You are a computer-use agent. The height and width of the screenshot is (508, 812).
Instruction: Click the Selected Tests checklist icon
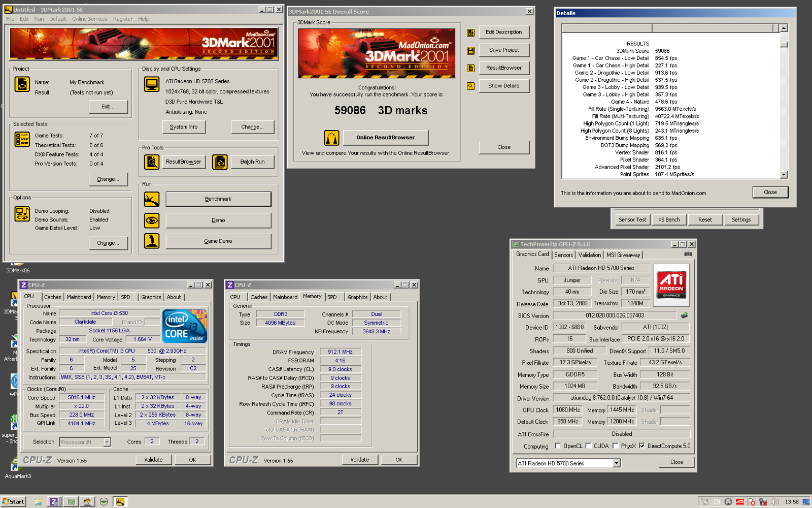click(22, 139)
